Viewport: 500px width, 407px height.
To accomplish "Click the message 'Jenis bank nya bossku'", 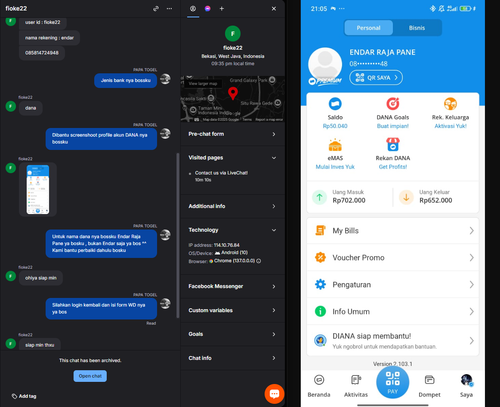I will point(126,80).
